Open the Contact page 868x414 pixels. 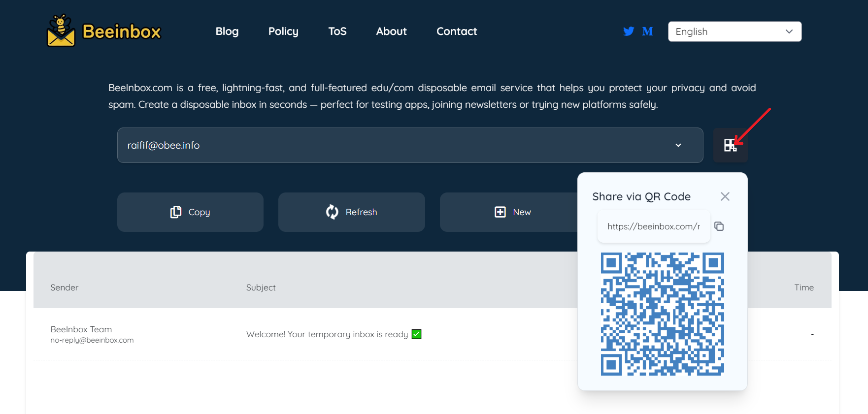coord(457,32)
